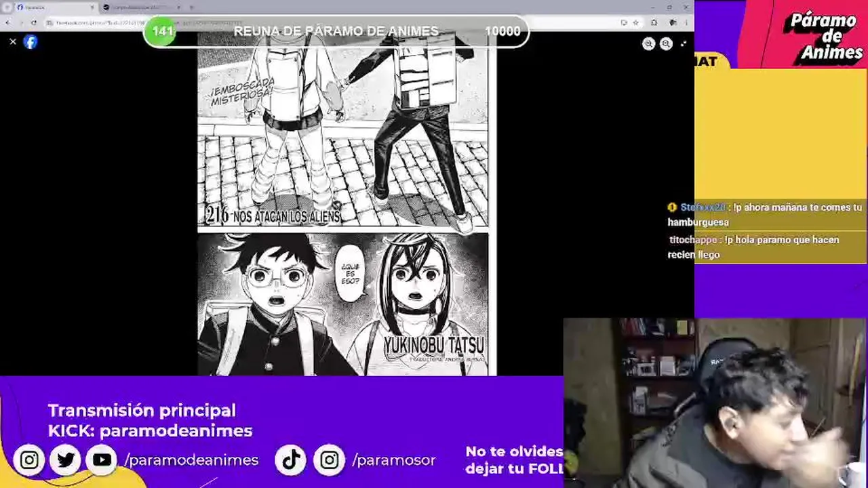Close the Facebook browser tab

click(92, 7)
